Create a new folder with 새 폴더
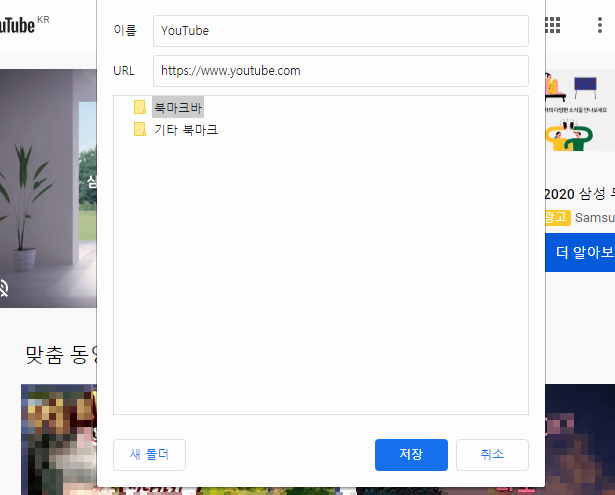This screenshot has width=615, height=495. tap(149, 455)
